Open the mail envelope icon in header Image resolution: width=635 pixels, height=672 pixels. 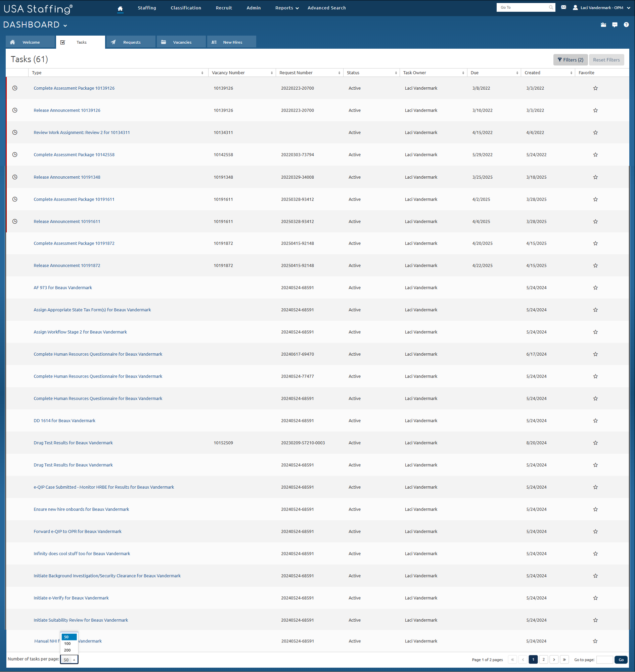(563, 7)
